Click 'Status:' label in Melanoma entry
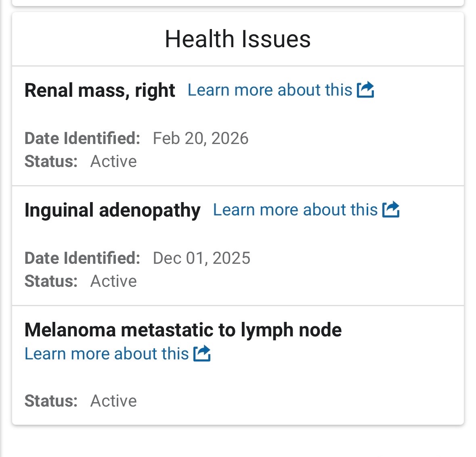The image size is (476, 457). (x=51, y=401)
